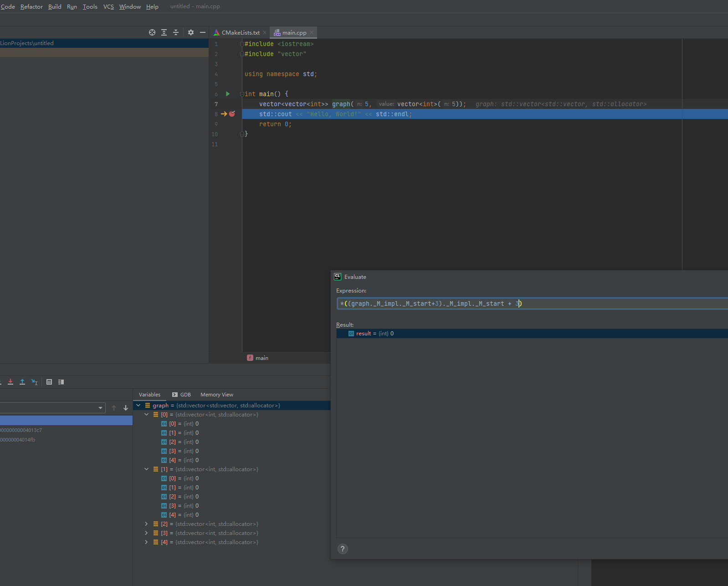Click the Expand All icon in the project panel

(x=164, y=32)
